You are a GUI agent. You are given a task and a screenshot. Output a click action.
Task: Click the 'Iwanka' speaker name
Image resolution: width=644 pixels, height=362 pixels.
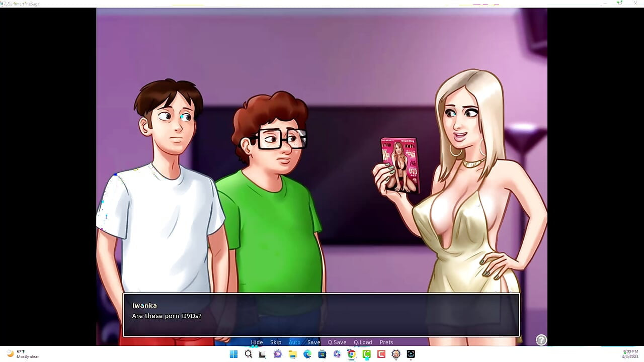(144, 306)
